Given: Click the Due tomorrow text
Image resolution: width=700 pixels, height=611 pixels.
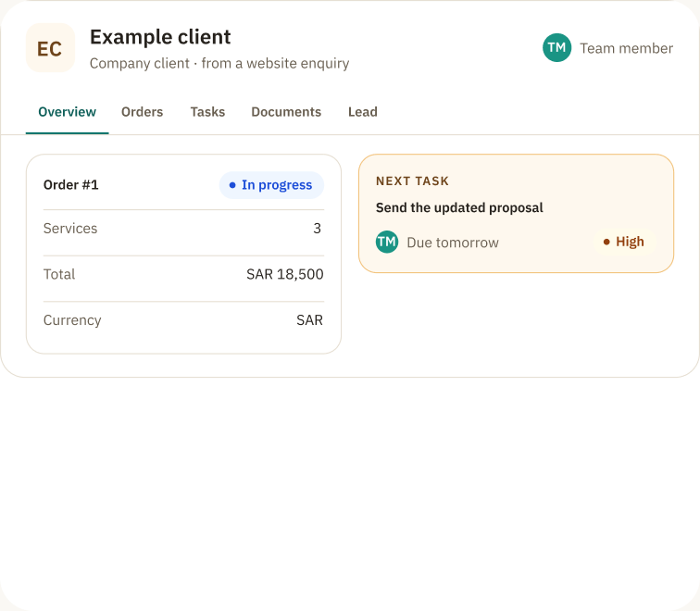Looking at the screenshot, I should click(453, 243).
